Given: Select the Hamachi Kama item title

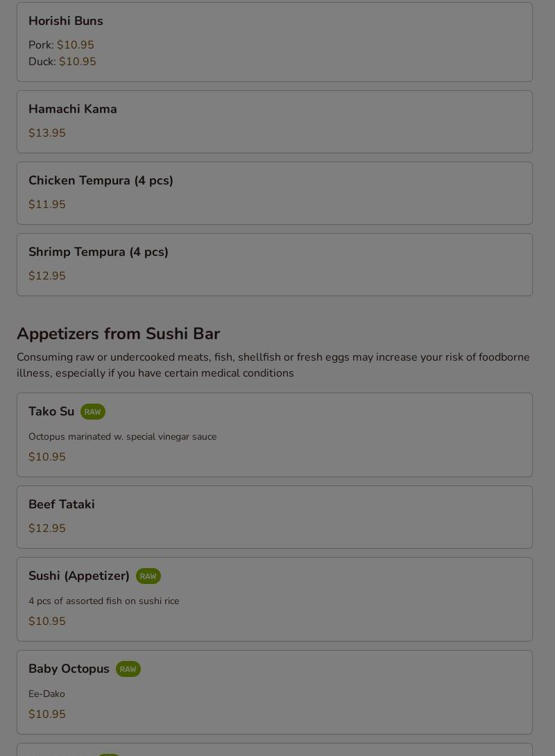Looking at the screenshot, I should (x=72, y=109).
